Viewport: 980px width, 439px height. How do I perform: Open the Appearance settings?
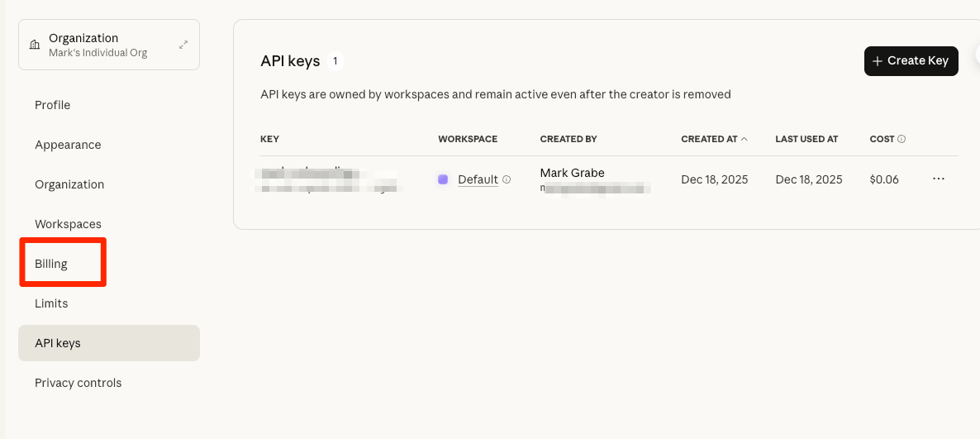pos(68,145)
